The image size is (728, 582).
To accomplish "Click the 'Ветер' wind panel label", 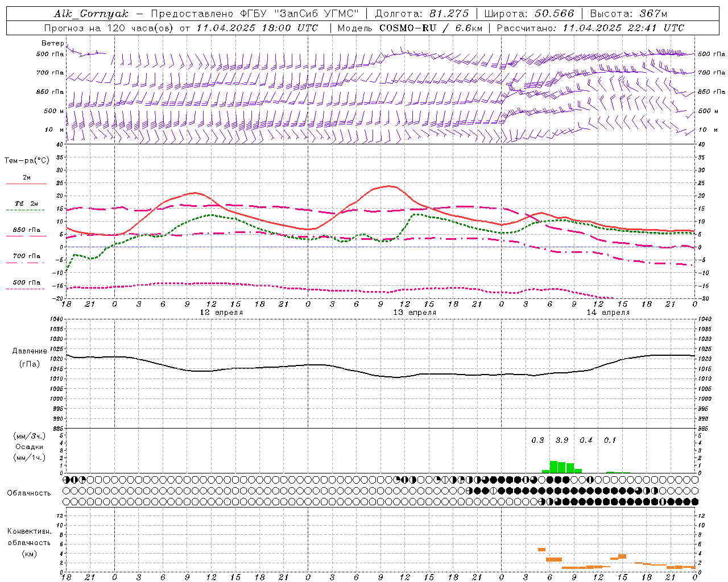I will pos(52,43).
